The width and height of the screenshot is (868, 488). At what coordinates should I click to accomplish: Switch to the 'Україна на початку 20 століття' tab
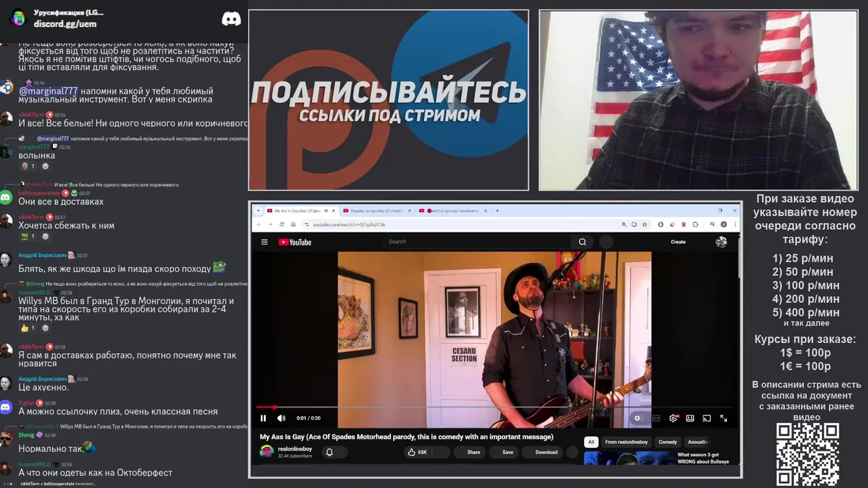coord(376,211)
